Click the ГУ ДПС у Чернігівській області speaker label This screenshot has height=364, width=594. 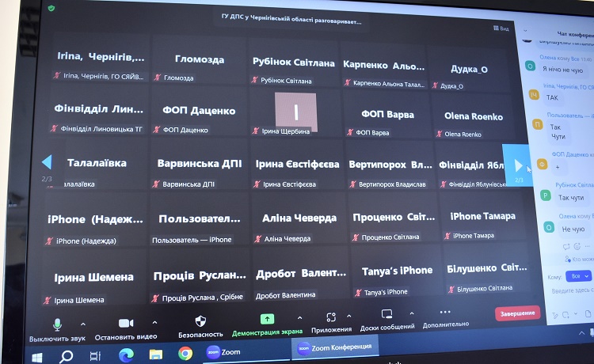[x=291, y=19]
